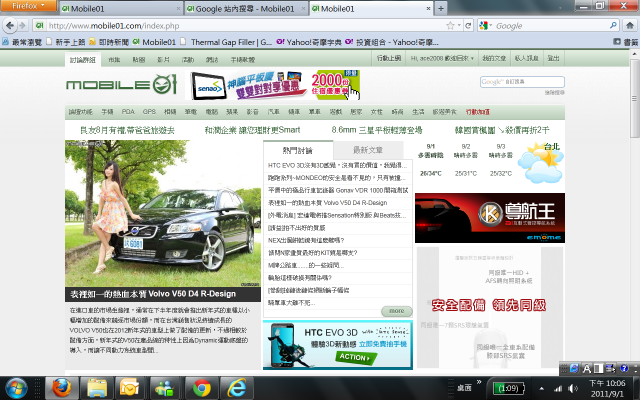Open the Mobile01 bookmark in bookmarks bar

tap(154, 42)
